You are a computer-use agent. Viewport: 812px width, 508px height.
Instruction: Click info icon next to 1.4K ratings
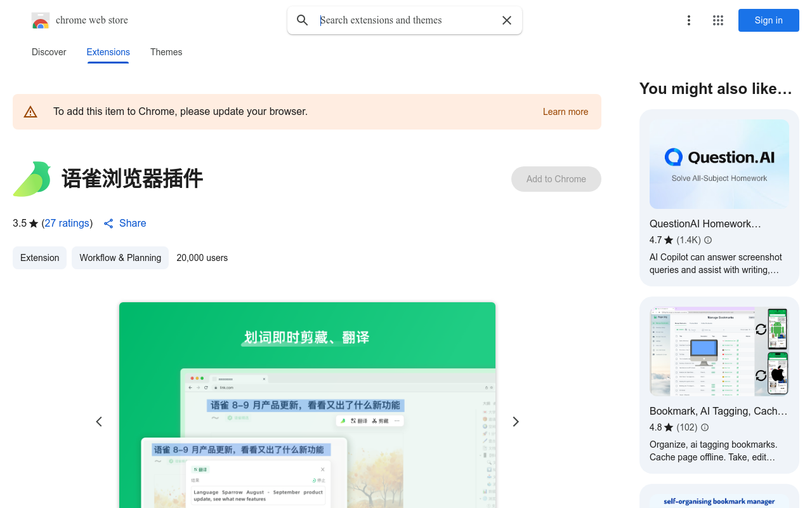[708, 240]
